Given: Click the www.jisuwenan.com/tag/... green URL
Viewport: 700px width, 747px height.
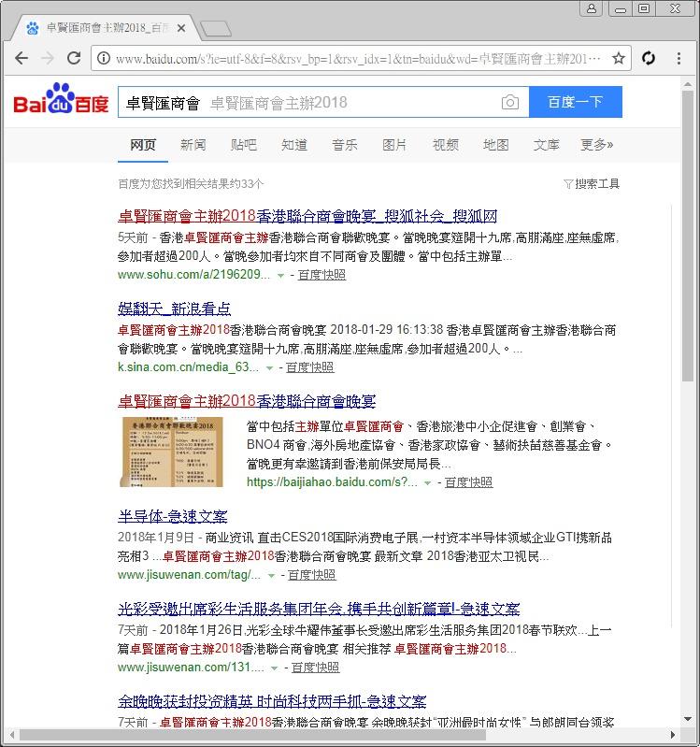Looking at the screenshot, I should pyautogui.click(x=189, y=575).
